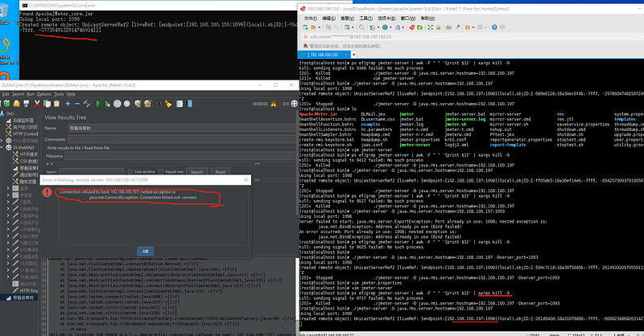
Task: Click the View Results Tree Name field
Action: (x=182, y=128)
